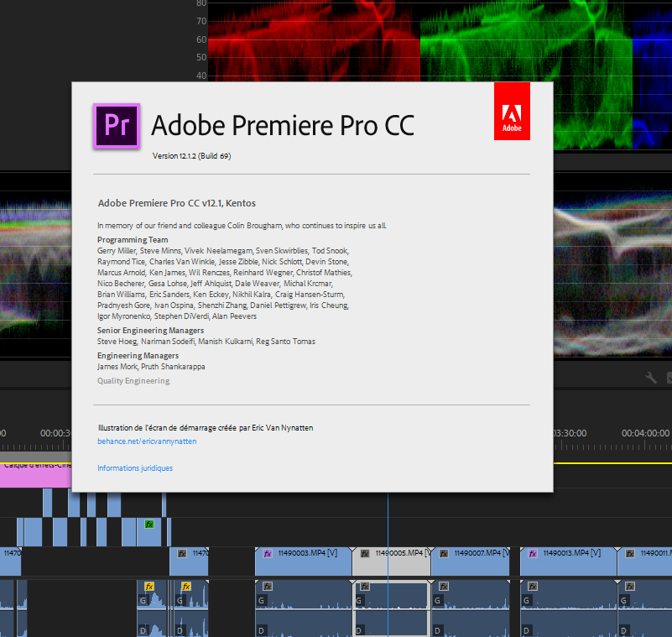The height and width of the screenshot is (637, 672).
Task: Select the highlighted clip 11490005.MP4
Action: [x=391, y=561]
